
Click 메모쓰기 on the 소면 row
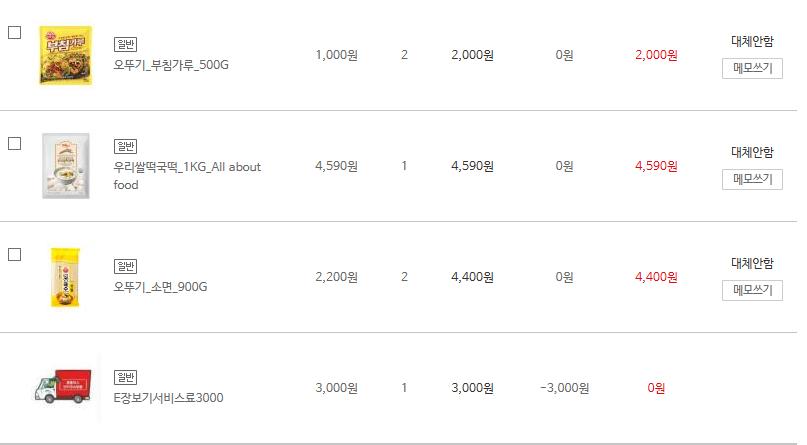click(x=752, y=290)
